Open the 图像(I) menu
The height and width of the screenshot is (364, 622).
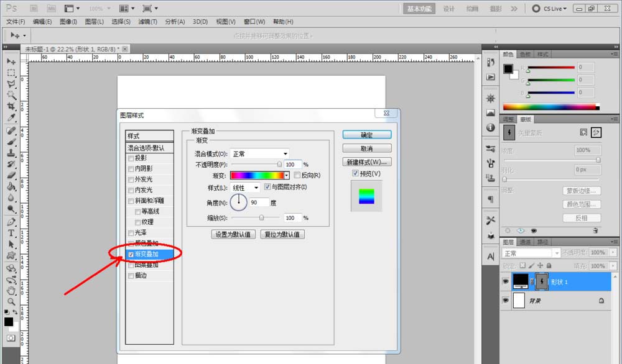pos(68,22)
